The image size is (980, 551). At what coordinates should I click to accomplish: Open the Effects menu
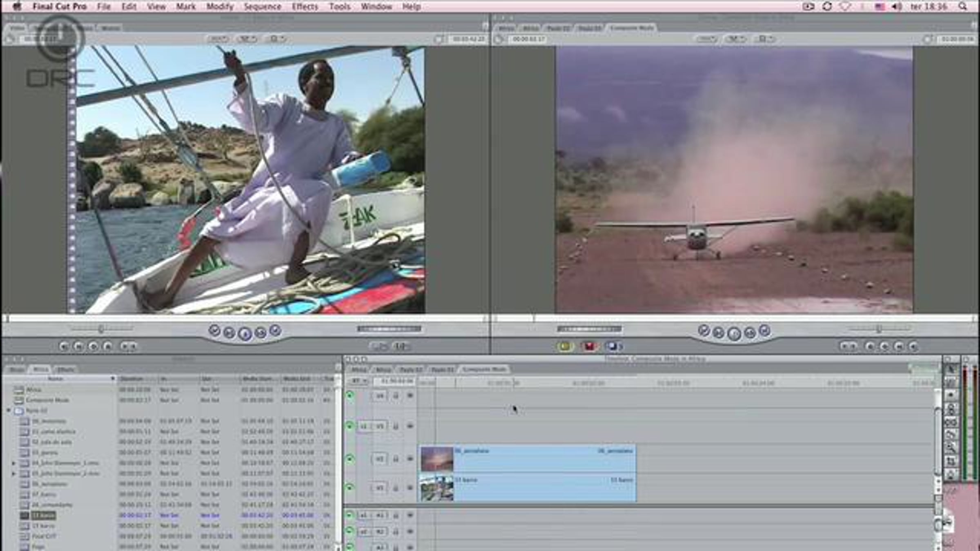click(305, 7)
